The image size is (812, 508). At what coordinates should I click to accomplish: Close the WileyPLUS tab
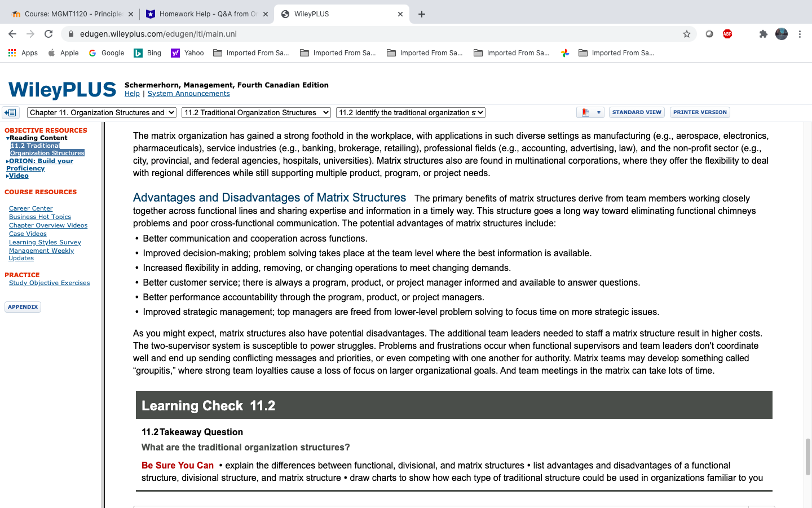pyautogui.click(x=400, y=14)
